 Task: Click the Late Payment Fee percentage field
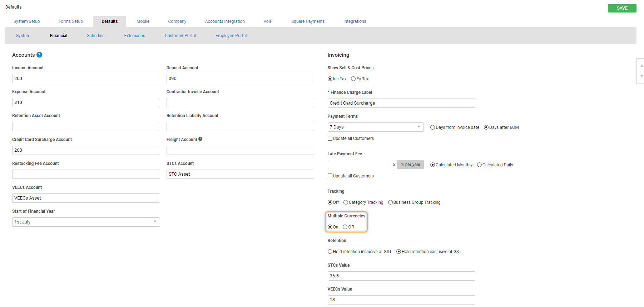362,165
